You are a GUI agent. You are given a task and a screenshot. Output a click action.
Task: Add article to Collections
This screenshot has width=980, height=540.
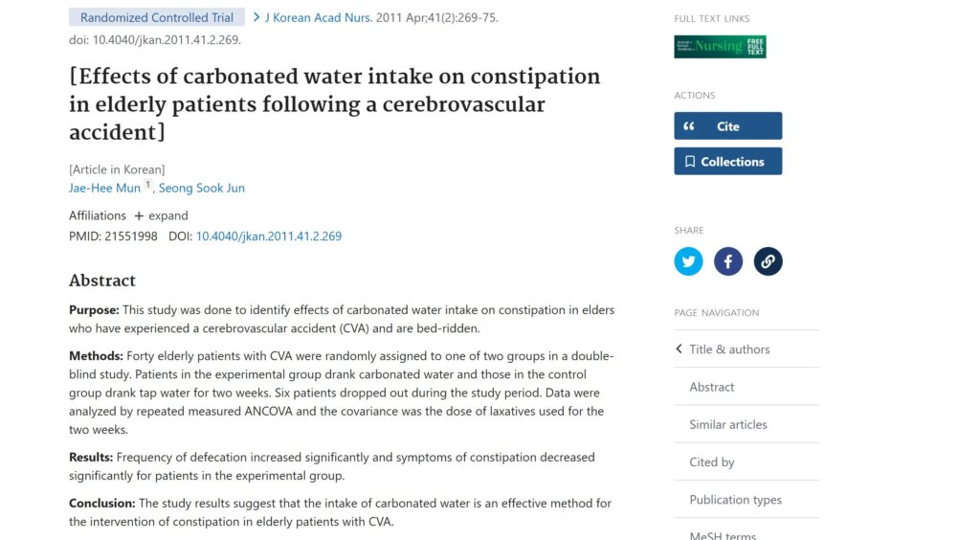727,162
